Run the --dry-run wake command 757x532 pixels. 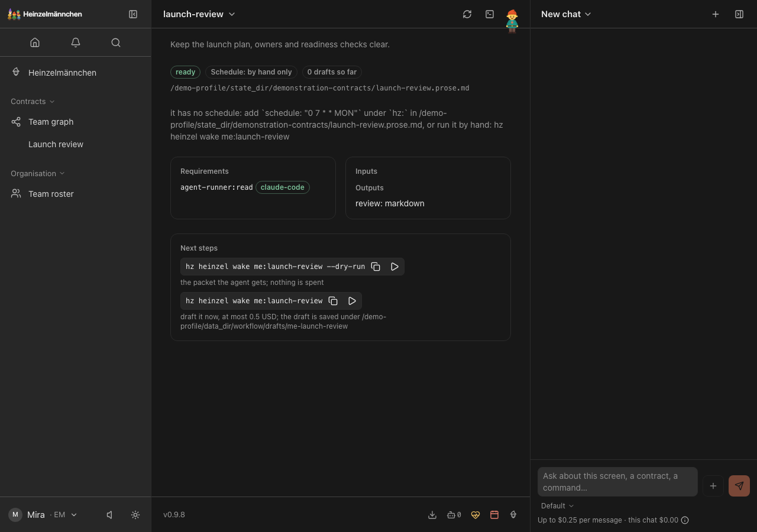(394, 267)
